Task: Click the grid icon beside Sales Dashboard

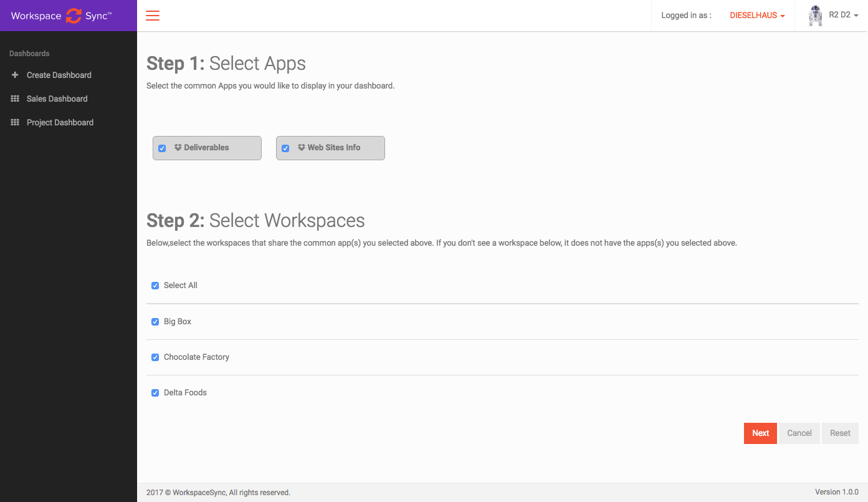Action: click(x=15, y=99)
